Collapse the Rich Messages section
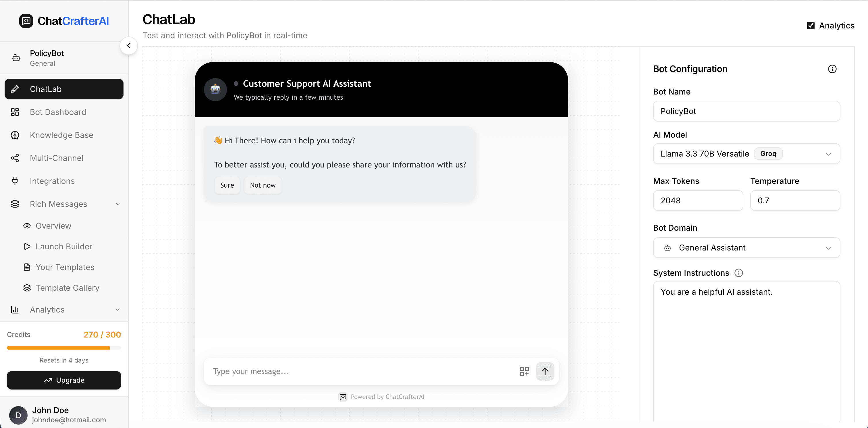868x428 pixels. coord(117,204)
